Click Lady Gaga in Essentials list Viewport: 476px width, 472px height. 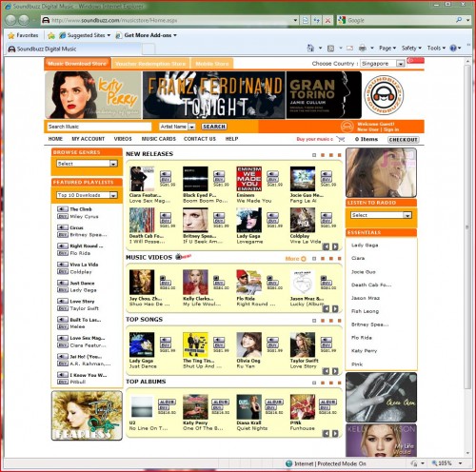(365, 246)
